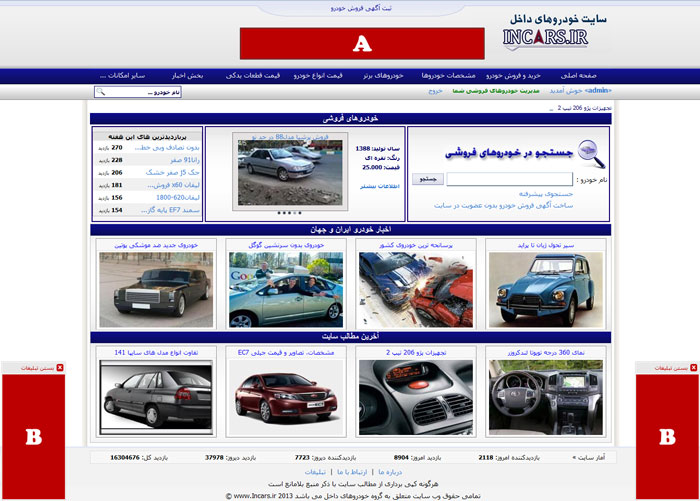
Task: Open the red Geely EC7 thumbnail
Action: 286,397
